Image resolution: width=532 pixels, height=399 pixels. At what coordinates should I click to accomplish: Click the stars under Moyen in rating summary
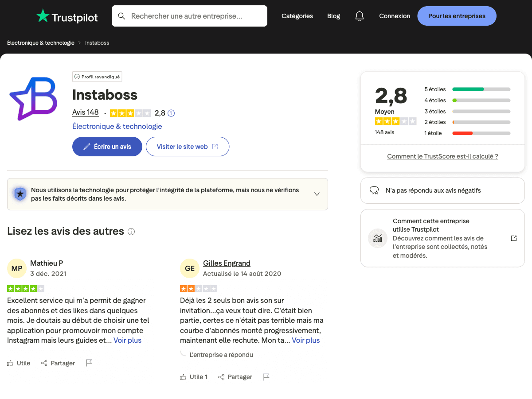coord(395,121)
